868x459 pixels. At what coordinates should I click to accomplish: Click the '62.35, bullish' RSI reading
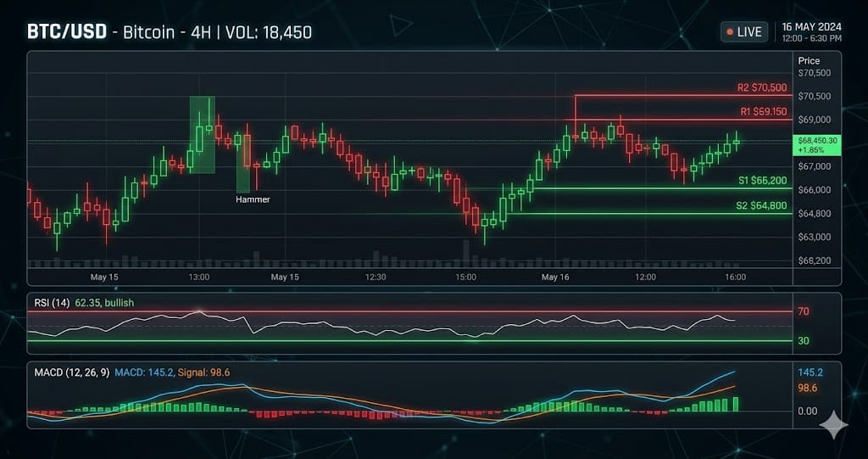[104, 303]
